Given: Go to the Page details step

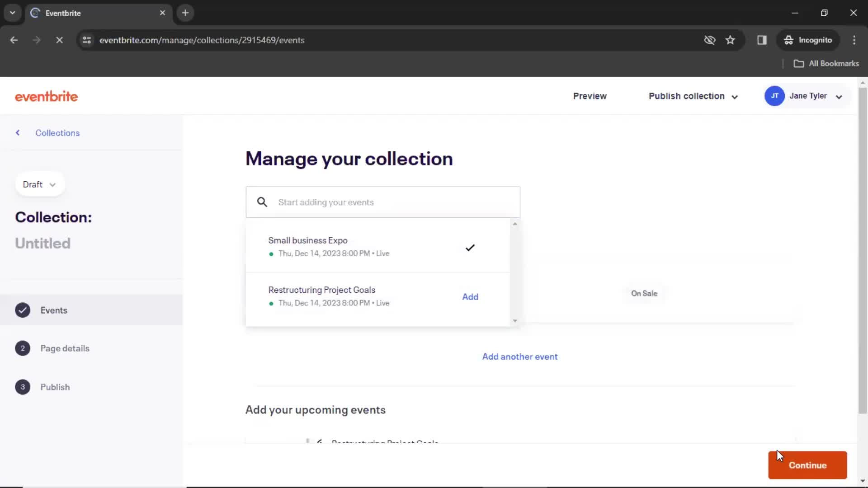Looking at the screenshot, I should [x=65, y=348].
